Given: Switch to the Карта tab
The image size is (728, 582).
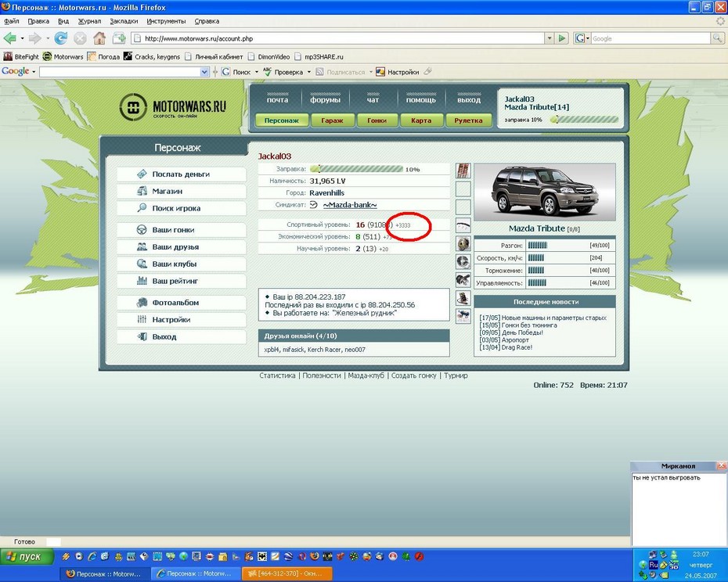Looking at the screenshot, I should (421, 120).
